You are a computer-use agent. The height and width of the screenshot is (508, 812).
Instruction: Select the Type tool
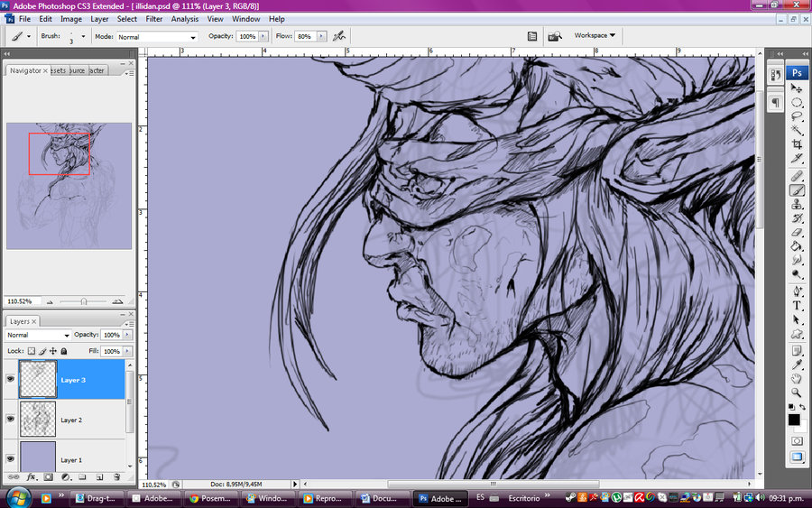[x=797, y=306]
